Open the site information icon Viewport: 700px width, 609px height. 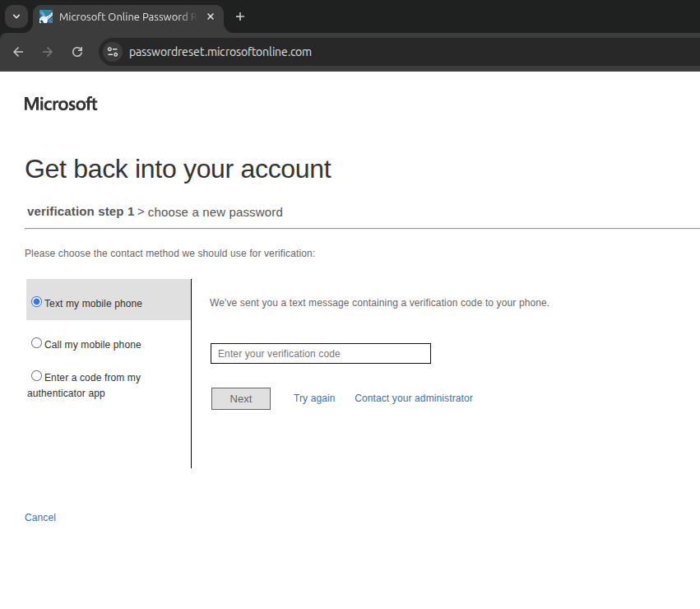coord(113,52)
